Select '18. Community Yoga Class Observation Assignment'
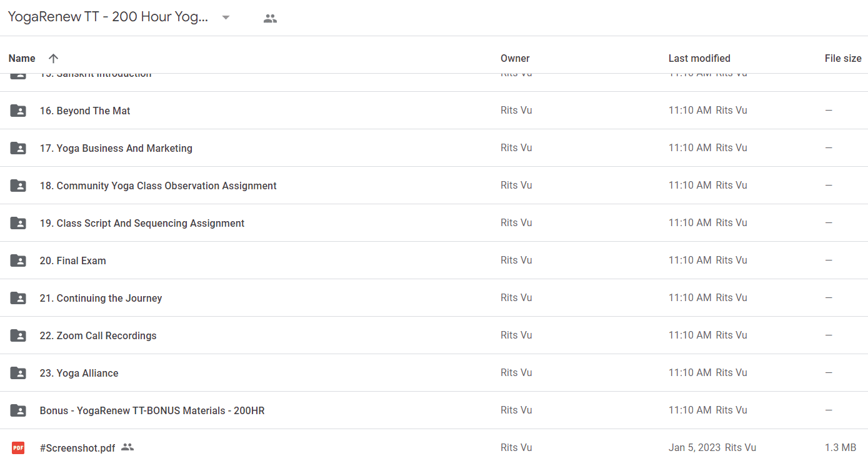Screen dimensions: 868x466 click(x=158, y=186)
